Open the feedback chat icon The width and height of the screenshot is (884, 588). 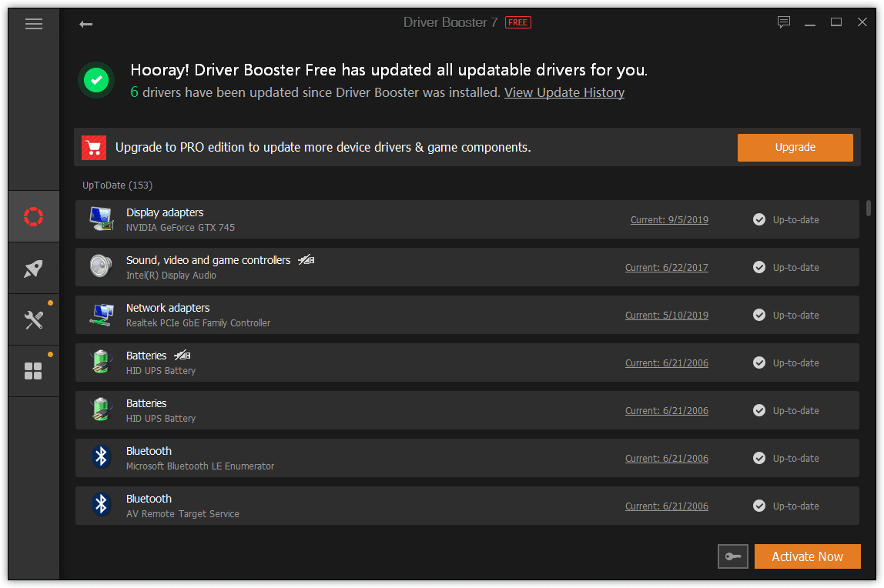[x=784, y=22]
